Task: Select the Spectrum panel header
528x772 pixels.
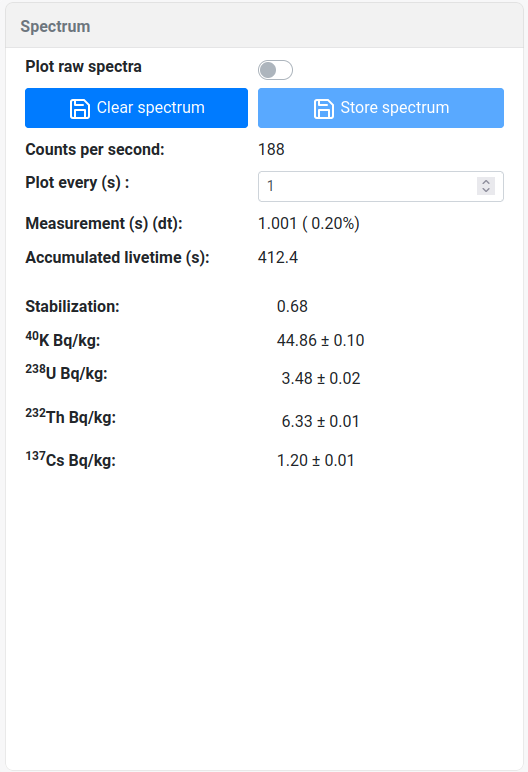Action: click(264, 26)
